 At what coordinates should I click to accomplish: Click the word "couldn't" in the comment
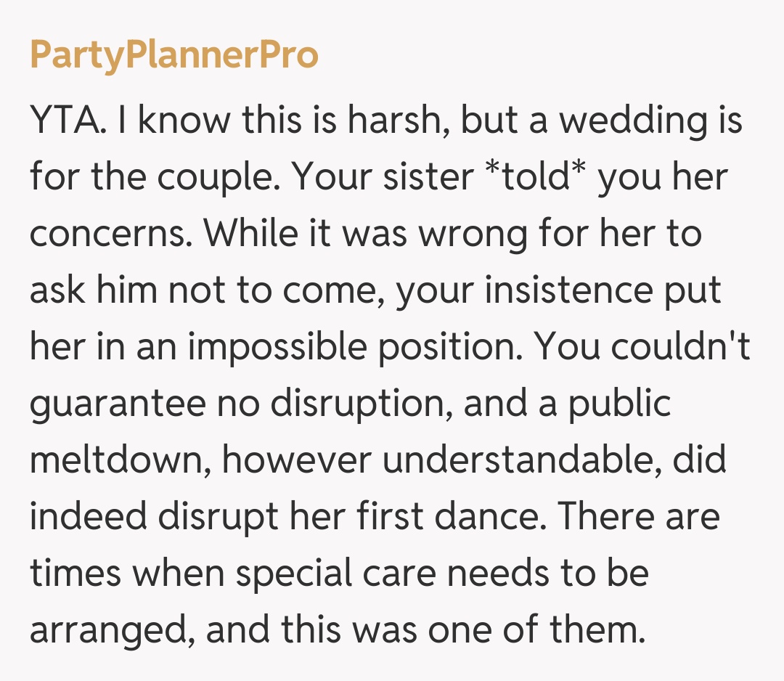(680, 348)
